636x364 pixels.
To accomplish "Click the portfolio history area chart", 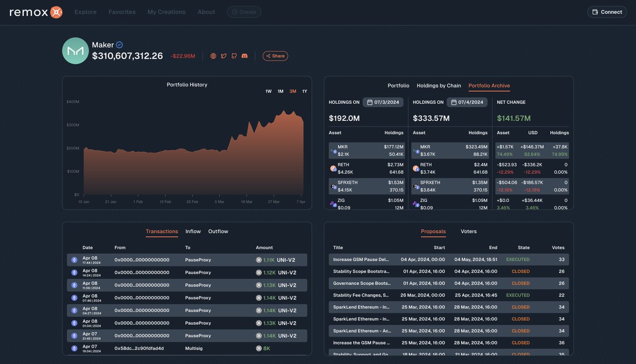I will click(x=193, y=154).
